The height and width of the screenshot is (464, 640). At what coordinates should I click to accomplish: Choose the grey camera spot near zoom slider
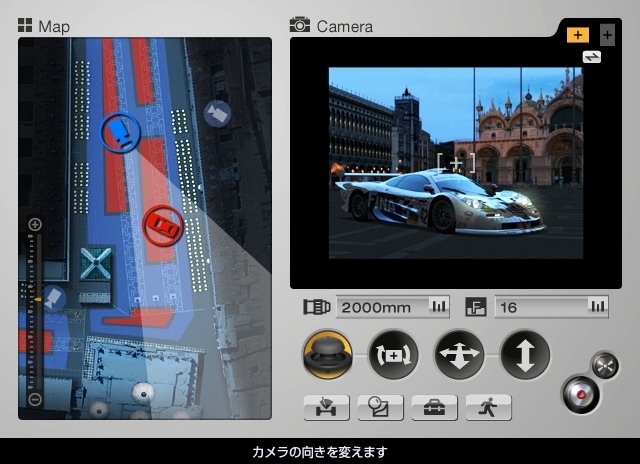[54, 298]
